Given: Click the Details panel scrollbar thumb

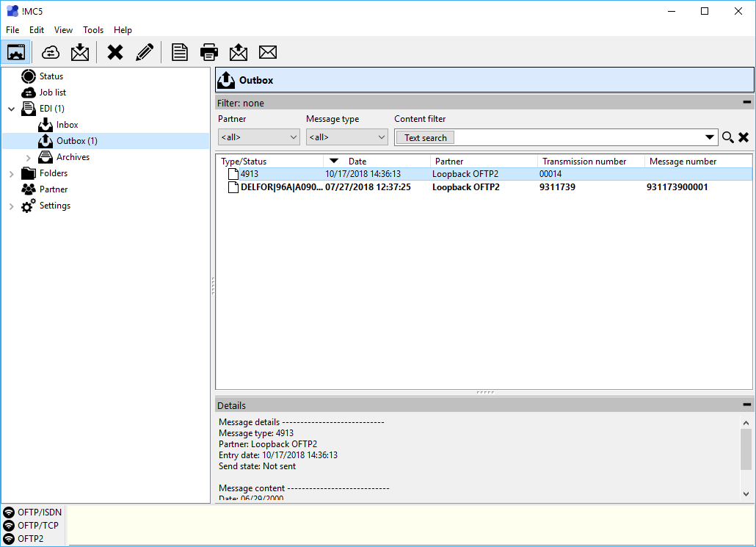Looking at the screenshot, I should coord(746,449).
